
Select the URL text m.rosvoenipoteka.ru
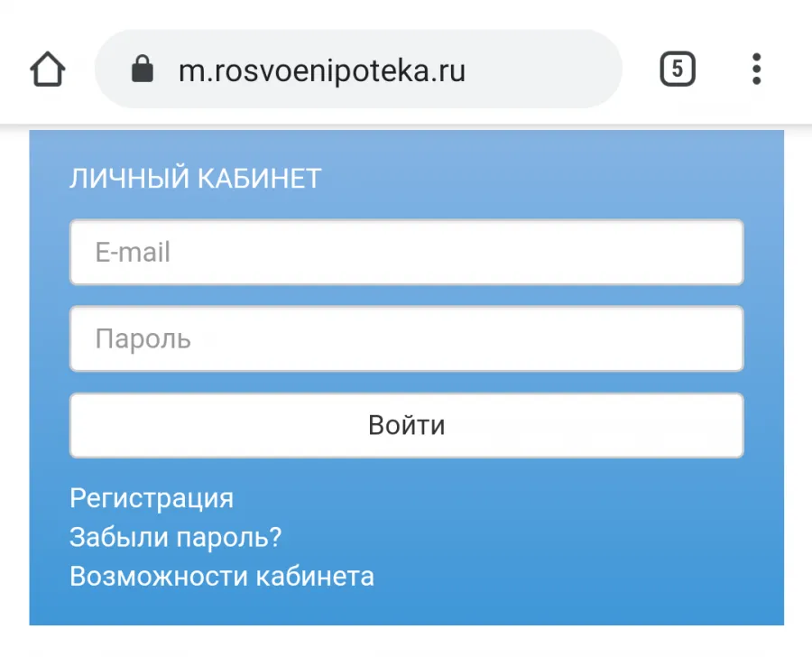click(x=322, y=71)
